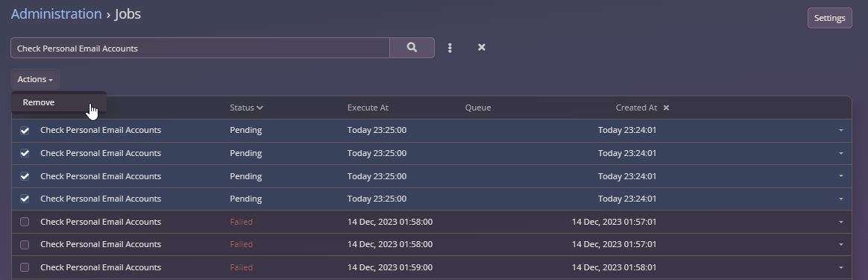Open row menu caret for first Pending job
The width and height of the screenshot is (868, 280).
point(841,131)
